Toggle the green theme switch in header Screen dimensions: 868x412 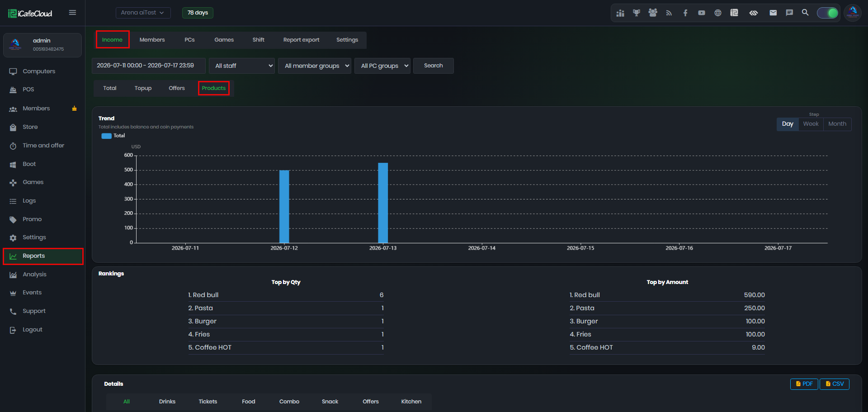(x=827, y=13)
